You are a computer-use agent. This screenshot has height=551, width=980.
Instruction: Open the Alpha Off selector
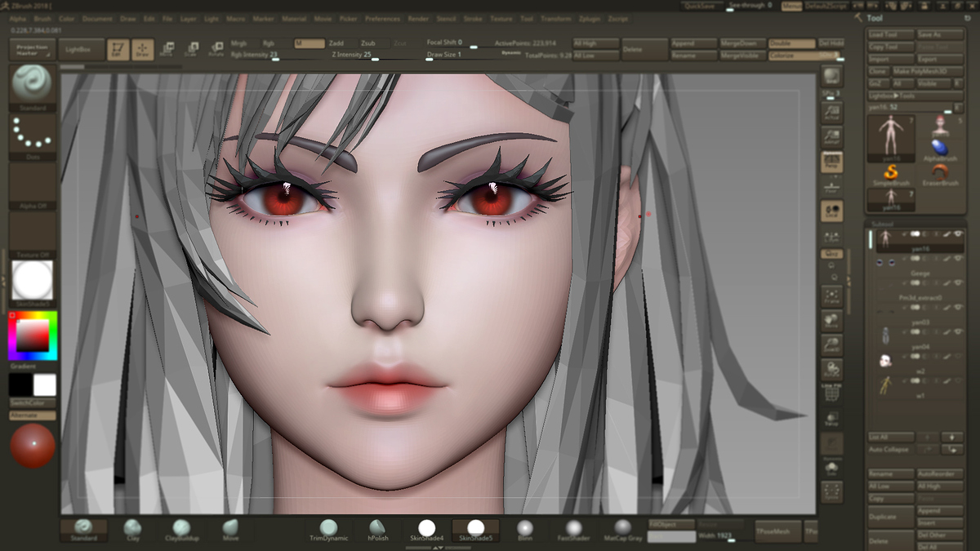coord(33,186)
